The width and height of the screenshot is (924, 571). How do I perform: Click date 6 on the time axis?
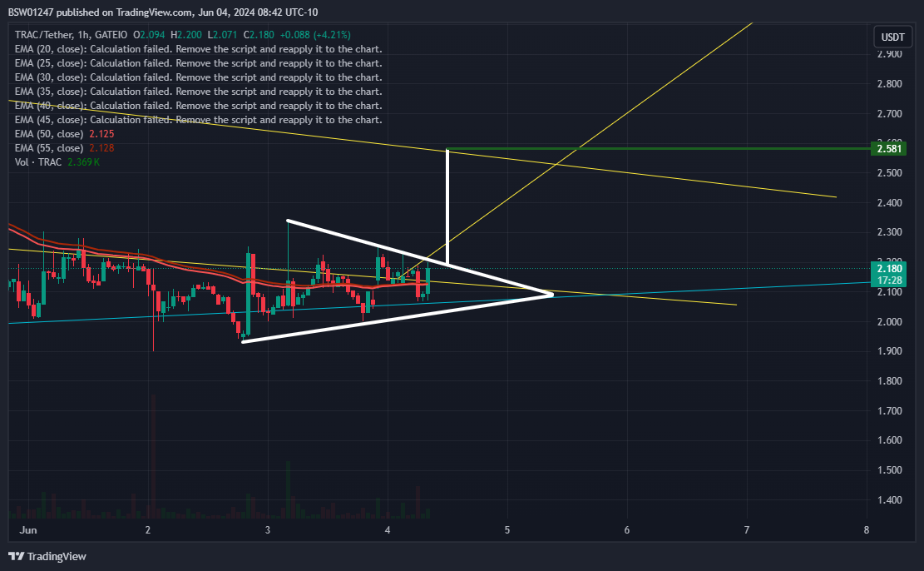tap(627, 529)
